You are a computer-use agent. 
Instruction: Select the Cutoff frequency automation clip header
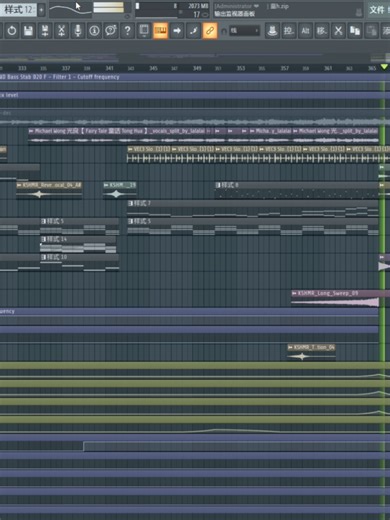coord(189,77)
